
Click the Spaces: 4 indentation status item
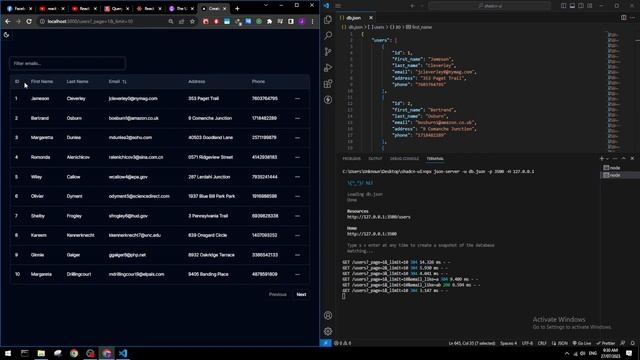508,343
